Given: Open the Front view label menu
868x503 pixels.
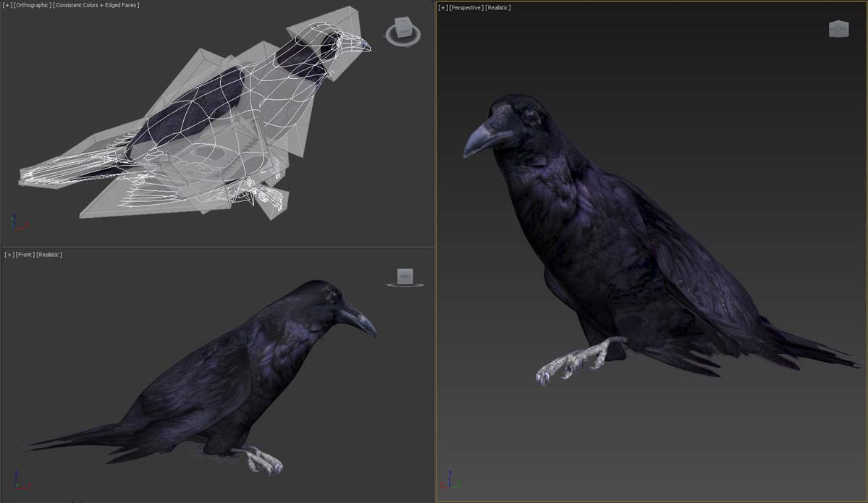Looking at the screenshot, I should (x=25, y=255).
